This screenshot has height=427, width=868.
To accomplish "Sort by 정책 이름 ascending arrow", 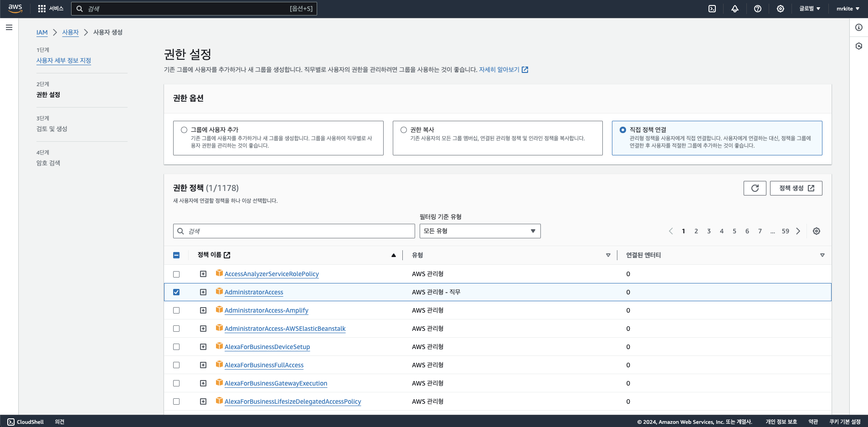I will pyautogui.click(x=394, y=255).
